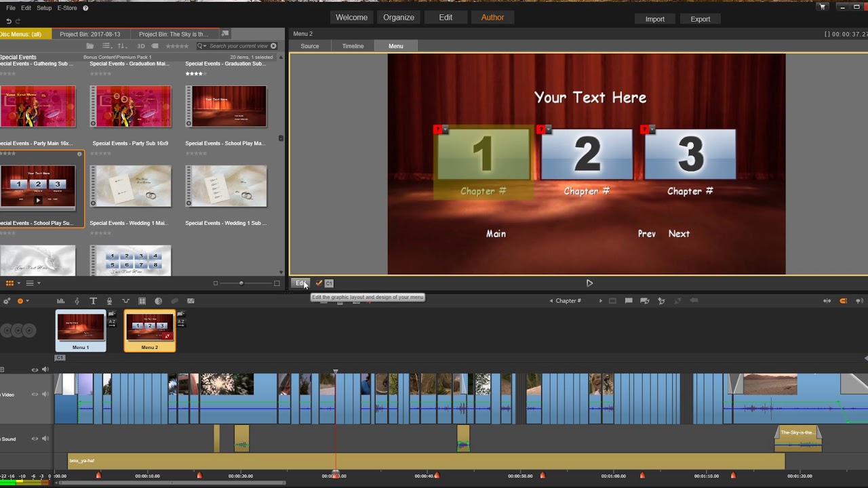Select Project Bin: 2017-08-13 tab

pyautogui.click(x=90, y=34)
